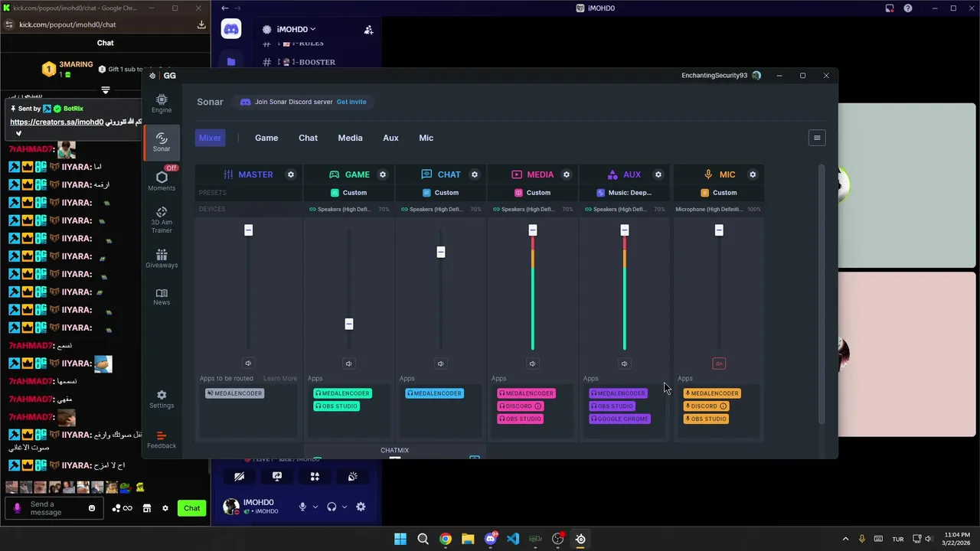Click the Send a message field
This screenshot has height=551, width=980.
click(54, 508)
